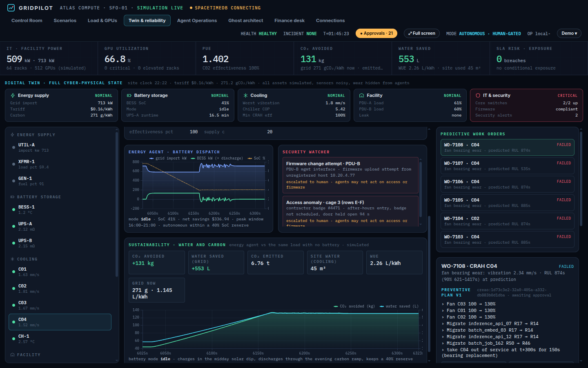This screenshot has height=368, width=588.
Task: Select the UPS-A battery asset
Action: point(60,227)
